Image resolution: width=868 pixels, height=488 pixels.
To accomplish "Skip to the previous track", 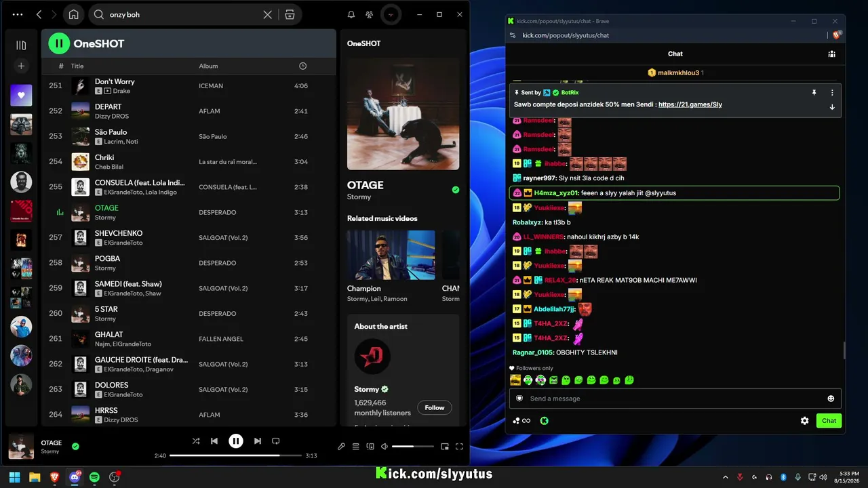I will pos(214,441).
